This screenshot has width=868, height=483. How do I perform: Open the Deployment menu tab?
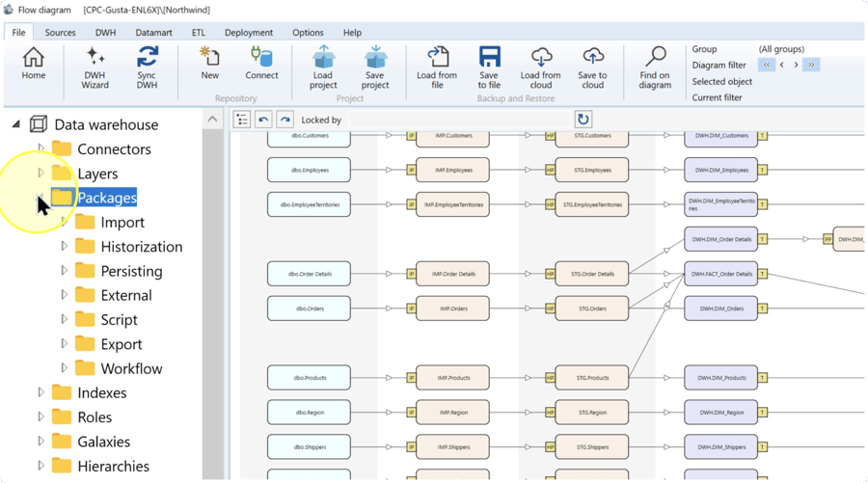point(249,33)
